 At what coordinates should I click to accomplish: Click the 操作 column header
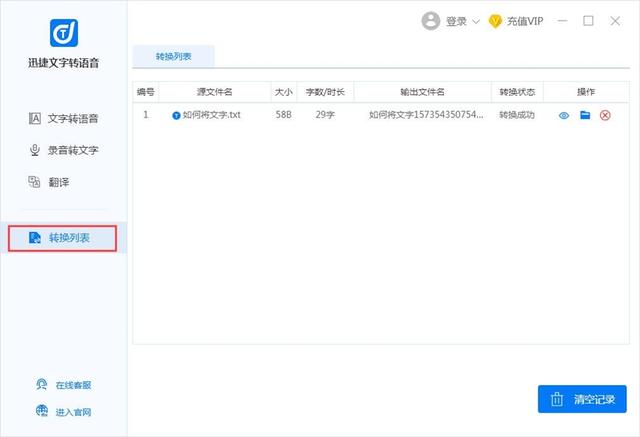point(586,92)
